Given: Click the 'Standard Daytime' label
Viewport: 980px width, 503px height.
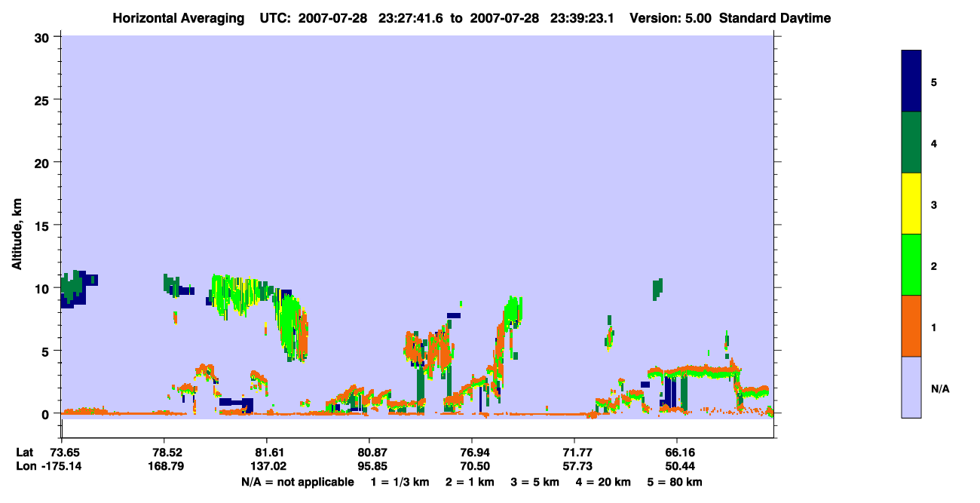Looking at the screenshot, I should (775, 18).
